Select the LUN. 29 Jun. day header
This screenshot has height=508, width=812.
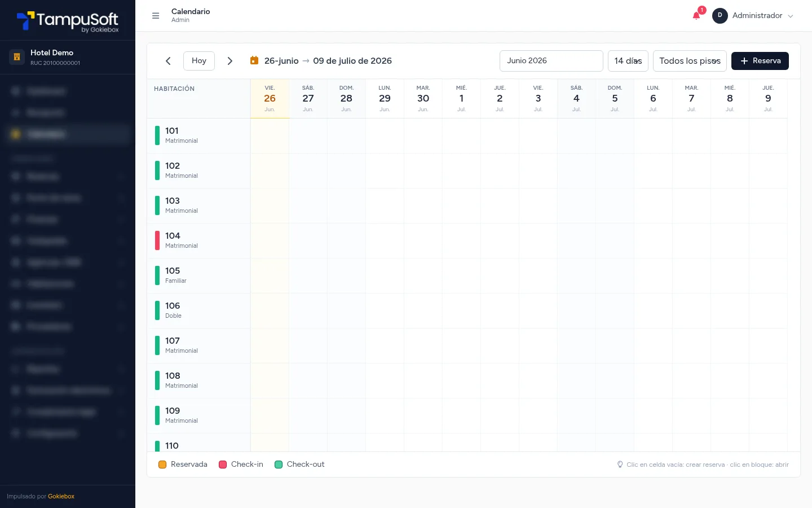click(x=385, y=99)
